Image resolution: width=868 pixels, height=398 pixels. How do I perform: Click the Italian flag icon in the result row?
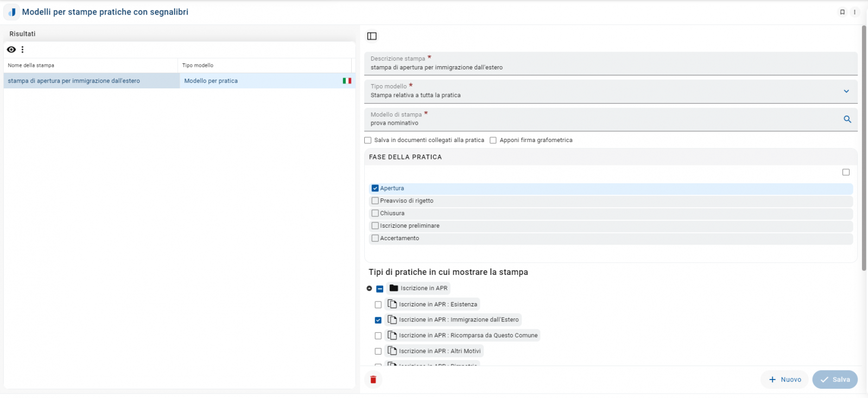tap(347, 81)
